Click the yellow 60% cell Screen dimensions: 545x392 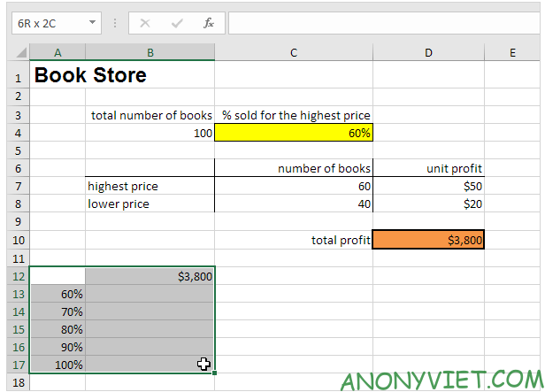point(294,133)
